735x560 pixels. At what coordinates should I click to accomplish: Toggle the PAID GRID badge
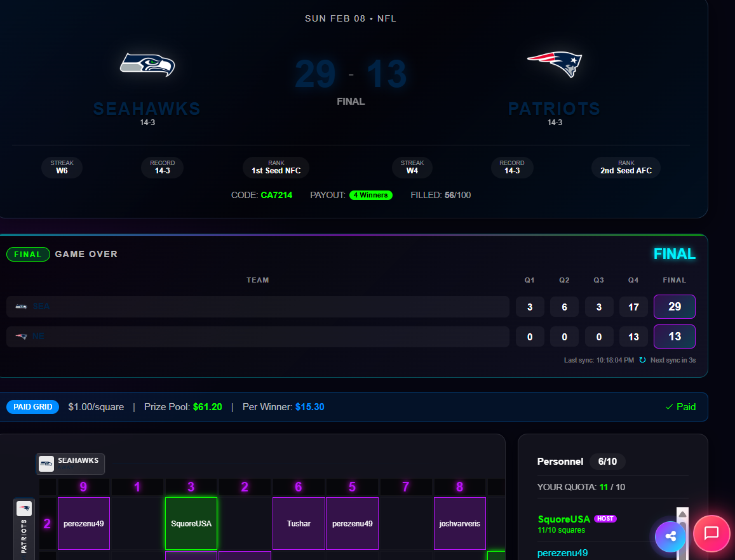[32, 406]
